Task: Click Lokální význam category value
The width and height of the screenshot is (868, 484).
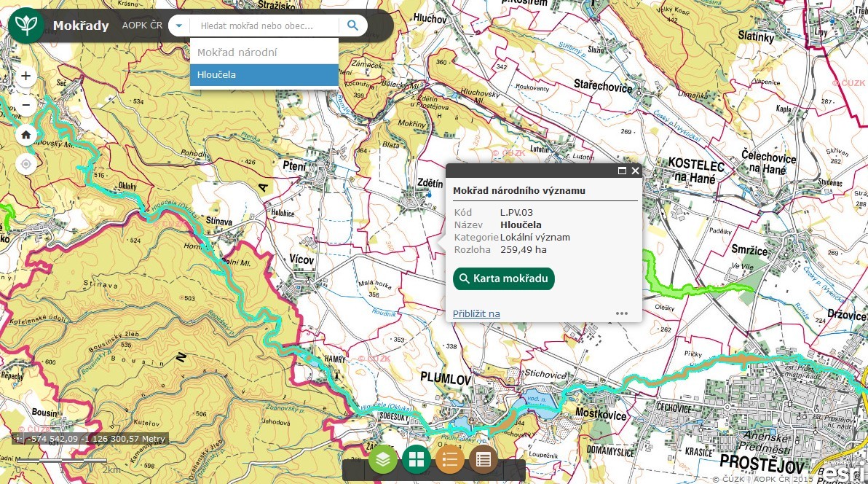Action: pos(534,238)
